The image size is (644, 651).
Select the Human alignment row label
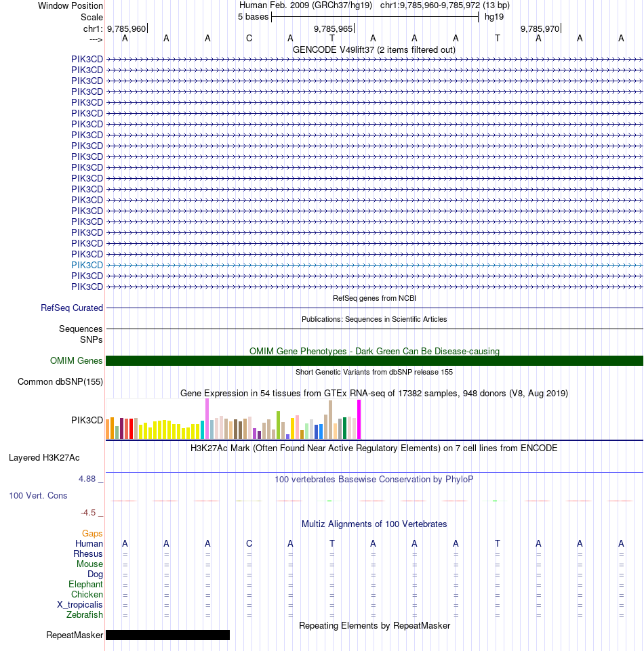[x=89, y=544]
